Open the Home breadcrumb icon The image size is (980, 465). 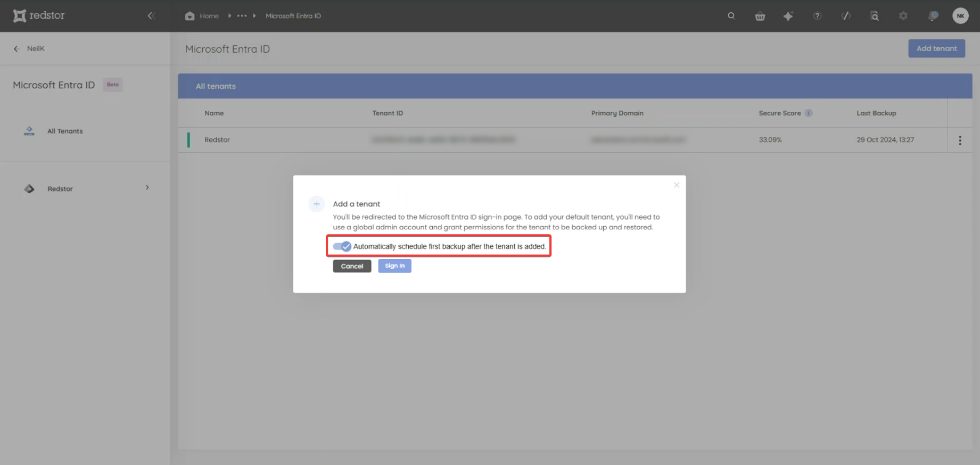(x=190, y=16)
